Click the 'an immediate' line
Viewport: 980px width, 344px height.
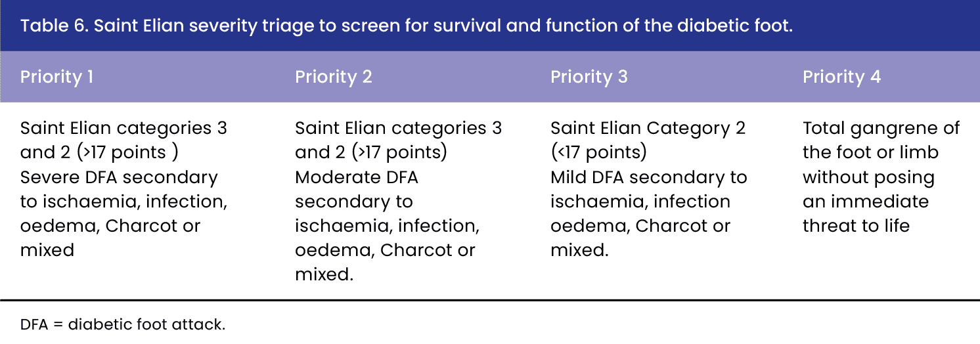tap(866, 202)
